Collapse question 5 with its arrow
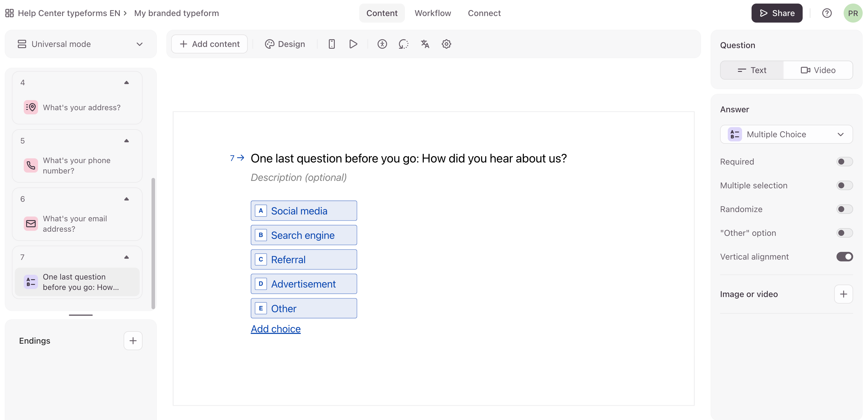This screenshot has width=868, height=420. (126, 141)
